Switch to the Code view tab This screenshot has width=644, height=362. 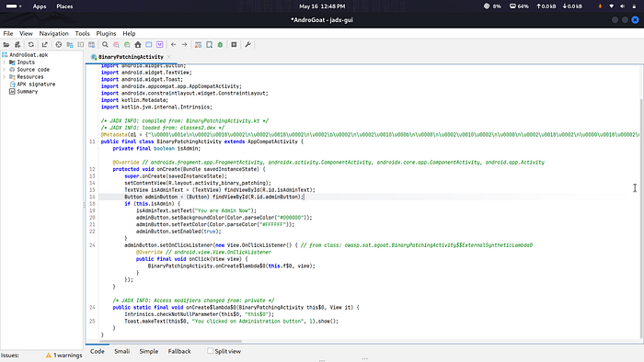pyautogui.click(x=98, y=351)
